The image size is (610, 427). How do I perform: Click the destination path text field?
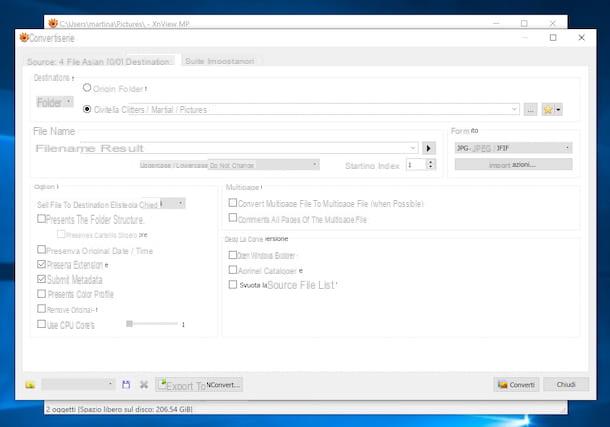[301, 110]
